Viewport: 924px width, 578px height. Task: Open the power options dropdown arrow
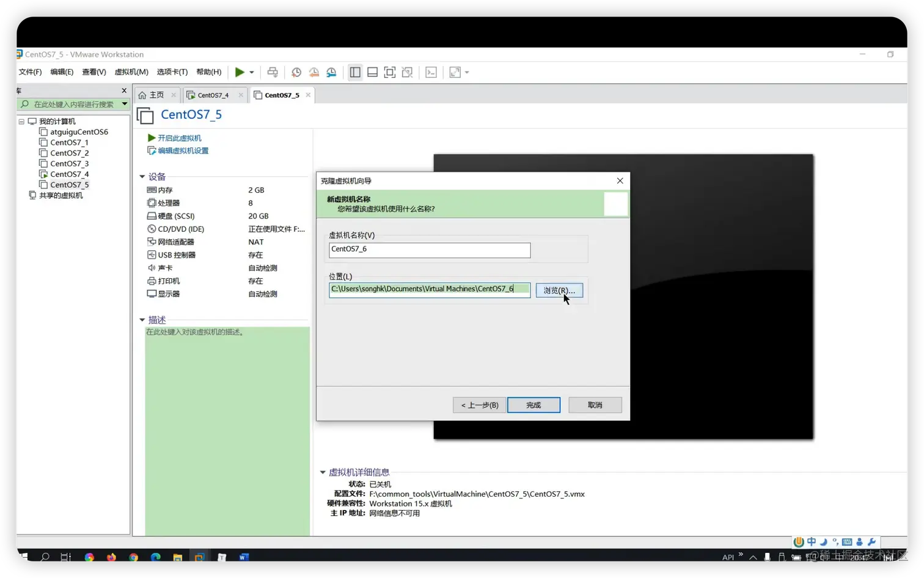point(252,72)
